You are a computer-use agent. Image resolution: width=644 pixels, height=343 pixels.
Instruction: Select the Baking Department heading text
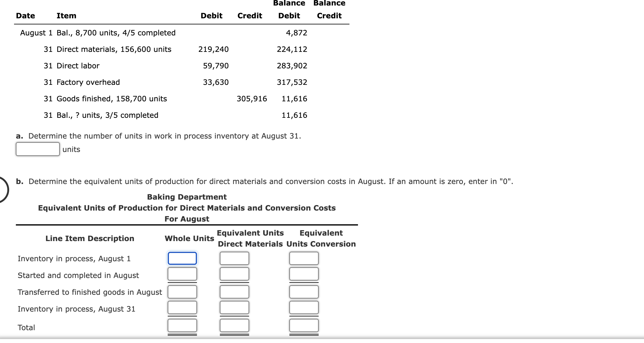click(x=187, y=197)
